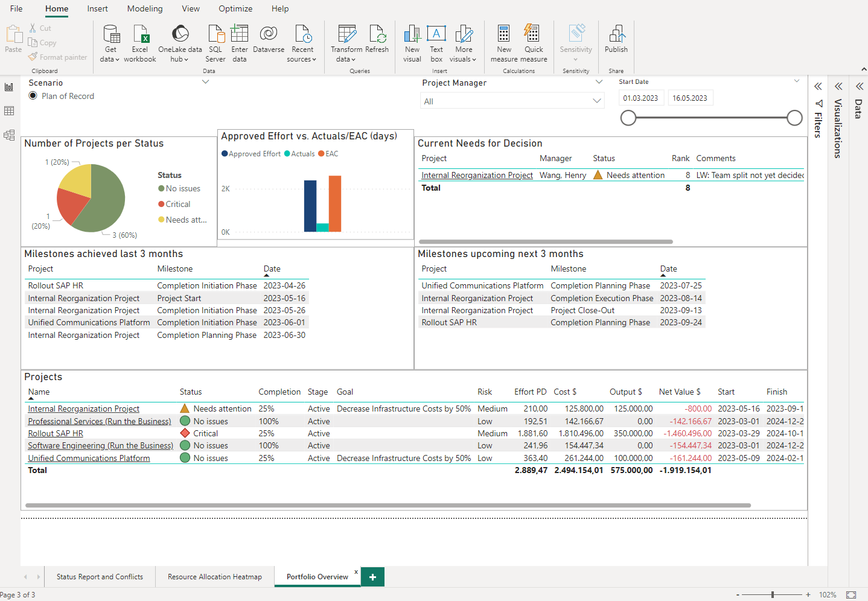Click the Cut command
This screenshot has height=601, width=868.
tap(40, 28)
